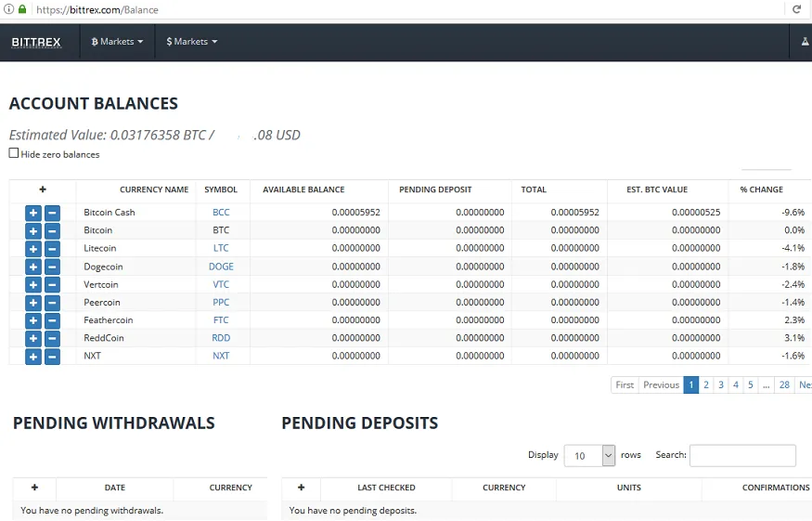The height and width of the screenshot is (521, 812).
Task: Open the Bitcoin Markets dropdown menu
Action: click(x=117, y=42)
